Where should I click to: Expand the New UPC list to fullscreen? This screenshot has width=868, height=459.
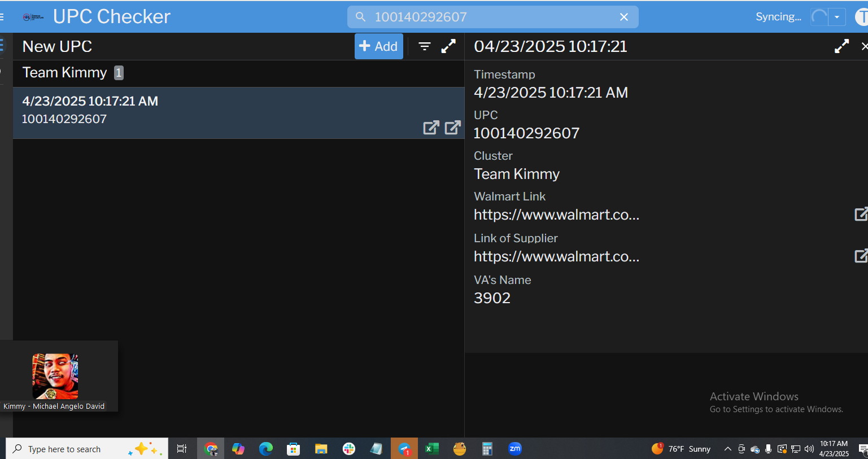[448, 46]
